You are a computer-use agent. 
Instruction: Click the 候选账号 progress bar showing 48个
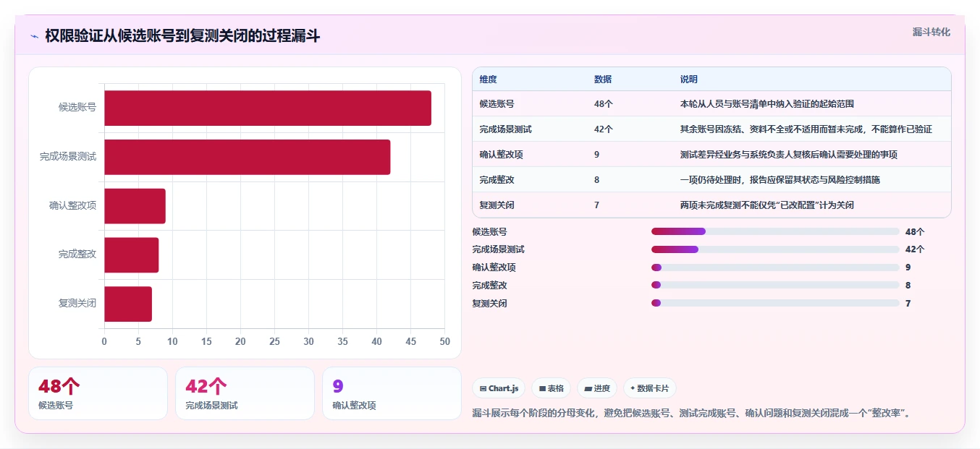pyautogui.click(x=775, y=231)
